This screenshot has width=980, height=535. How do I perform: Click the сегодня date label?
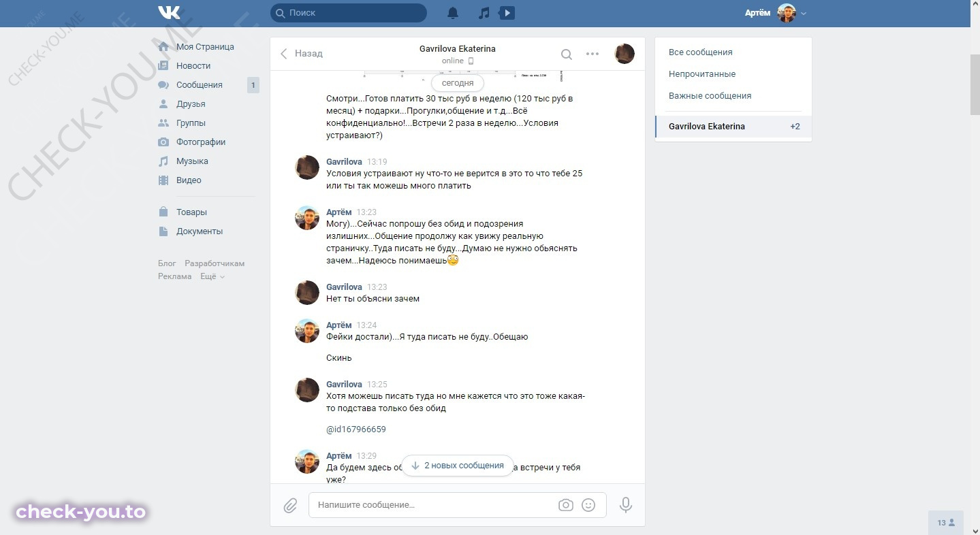[458, 83]
